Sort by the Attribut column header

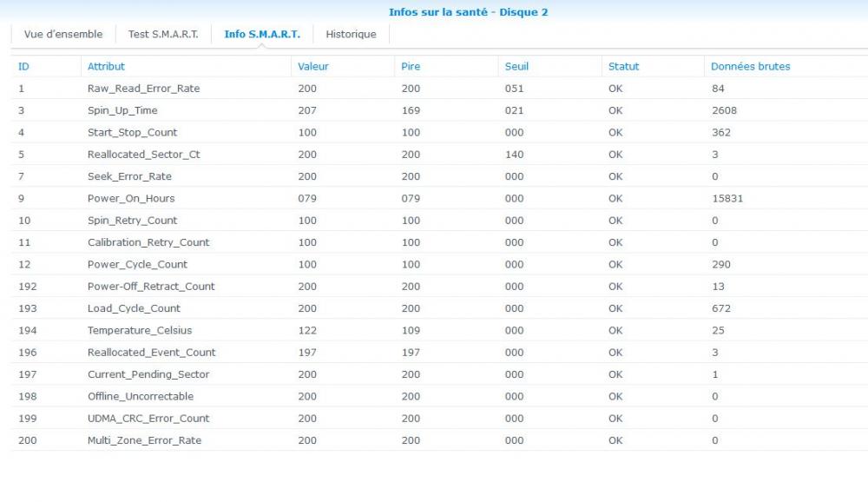point(106,67)
